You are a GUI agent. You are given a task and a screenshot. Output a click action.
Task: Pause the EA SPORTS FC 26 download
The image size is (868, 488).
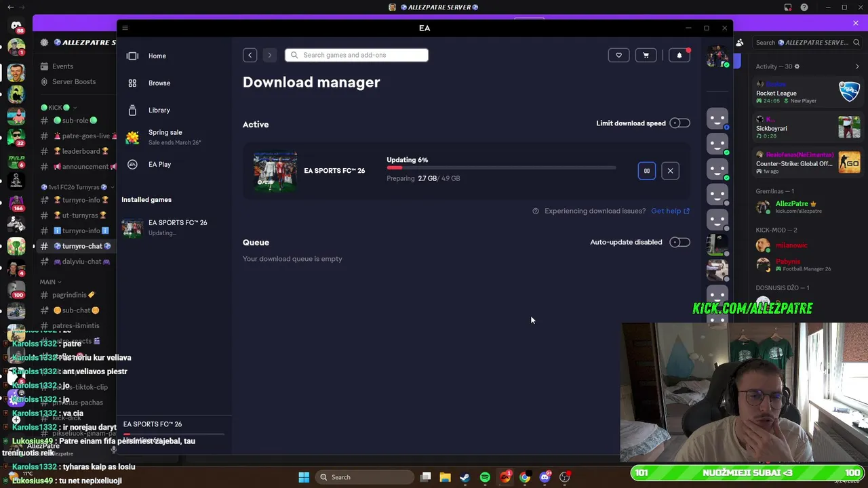click(x=647, y=171)
